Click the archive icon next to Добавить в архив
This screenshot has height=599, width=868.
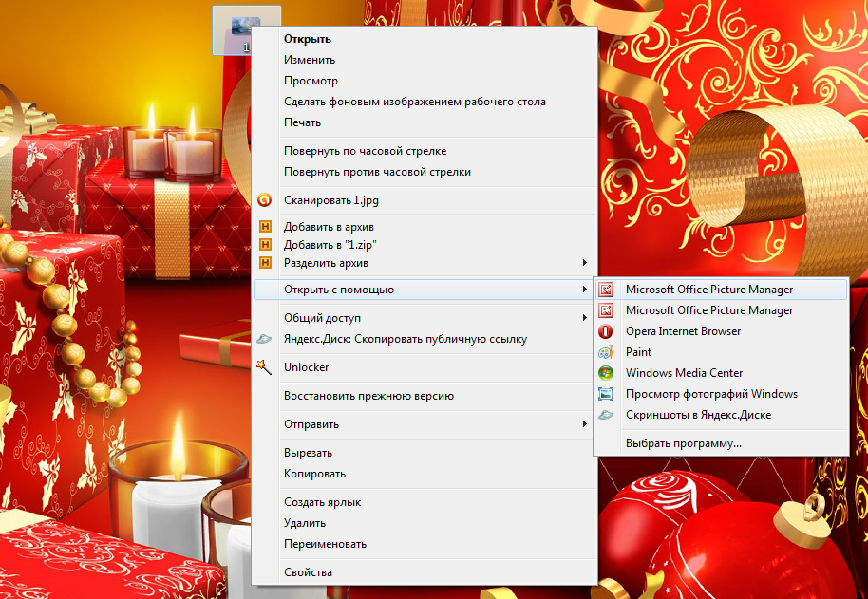pyautogui.click(x=266, y=226)
